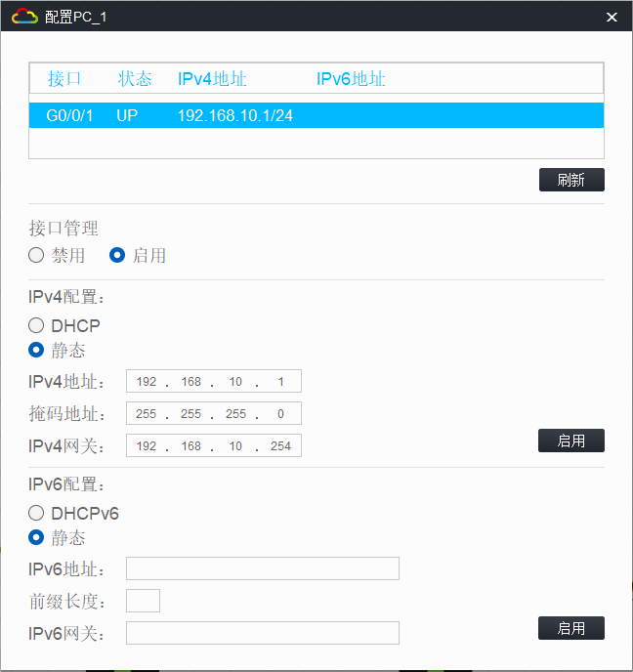Select DHCPv6 radio option
Image resolution: width=633 pixels, height=672 pixels.
tap(37, 513)
